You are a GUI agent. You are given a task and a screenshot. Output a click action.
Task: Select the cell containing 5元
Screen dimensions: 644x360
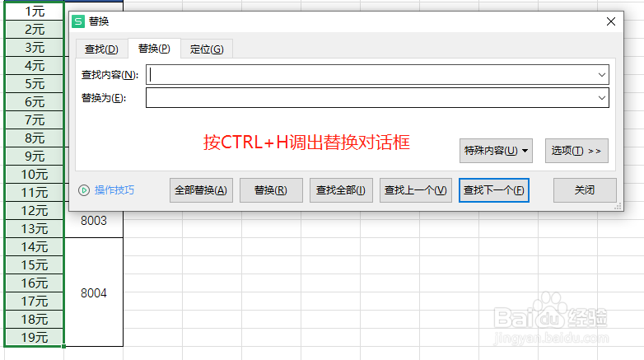pyautogui.click(x=35, y=84)
